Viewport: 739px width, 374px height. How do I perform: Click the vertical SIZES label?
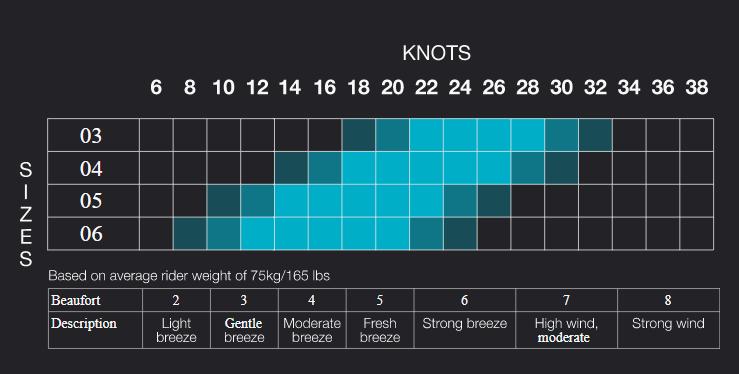coord(25,214)
